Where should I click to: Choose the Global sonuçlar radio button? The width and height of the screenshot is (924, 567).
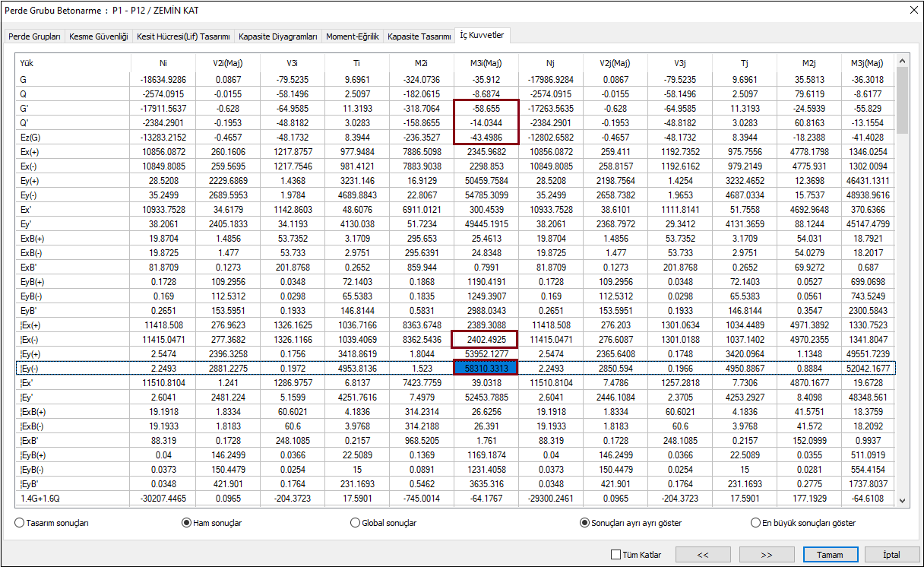(x=355, y=523)
